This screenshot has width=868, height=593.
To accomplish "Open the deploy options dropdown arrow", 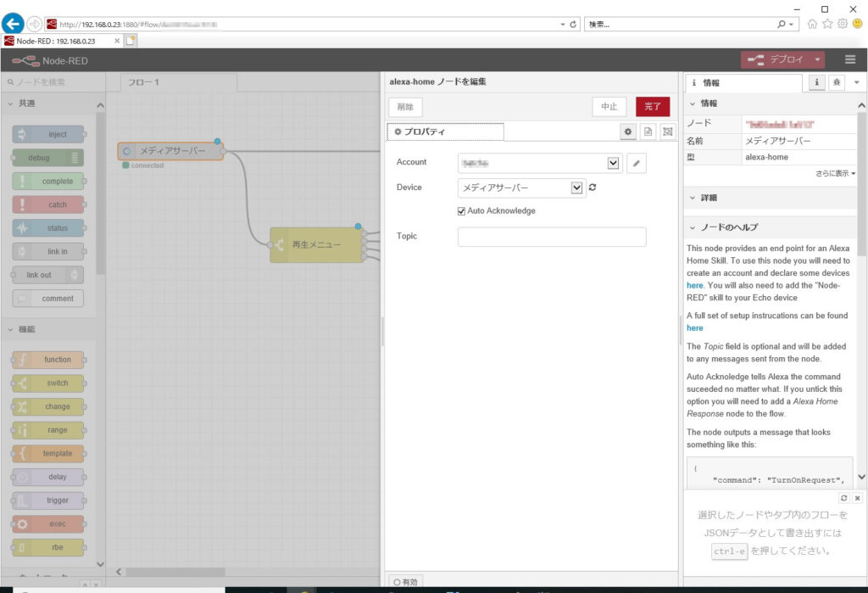I will click(x=817, y=60).
